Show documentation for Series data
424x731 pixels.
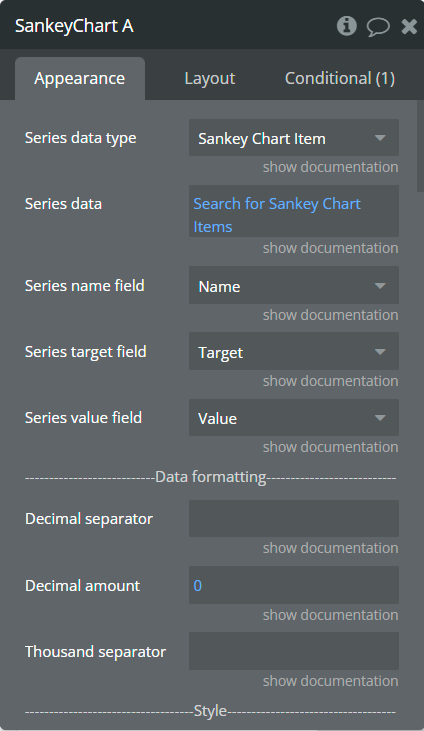pos(330,248)
